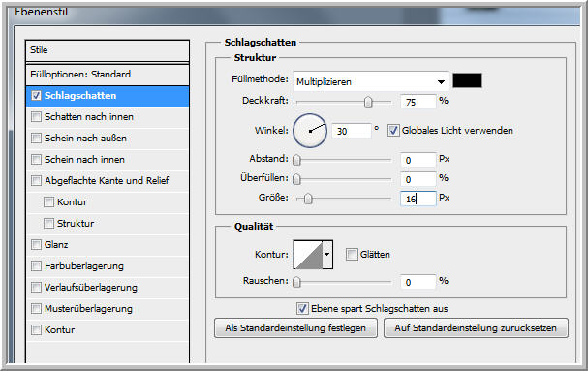Click the angle dial for Winkel

pos(310,131)
